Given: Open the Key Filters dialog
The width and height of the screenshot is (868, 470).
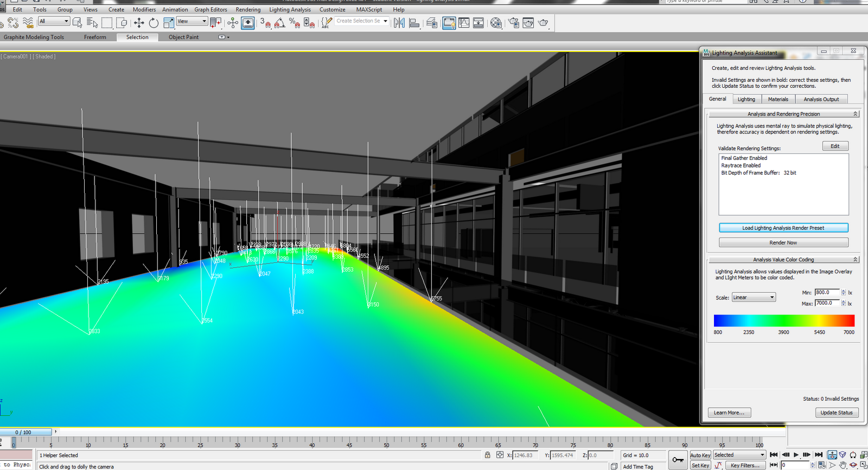Looking at the screenshot, I should 745,465.
